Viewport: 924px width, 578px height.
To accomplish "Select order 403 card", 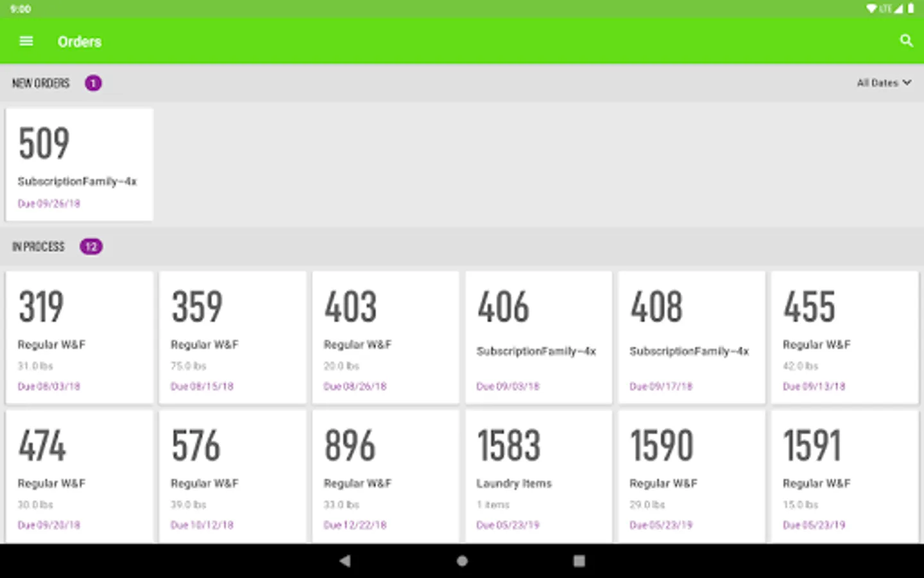I will click(386, 338).
